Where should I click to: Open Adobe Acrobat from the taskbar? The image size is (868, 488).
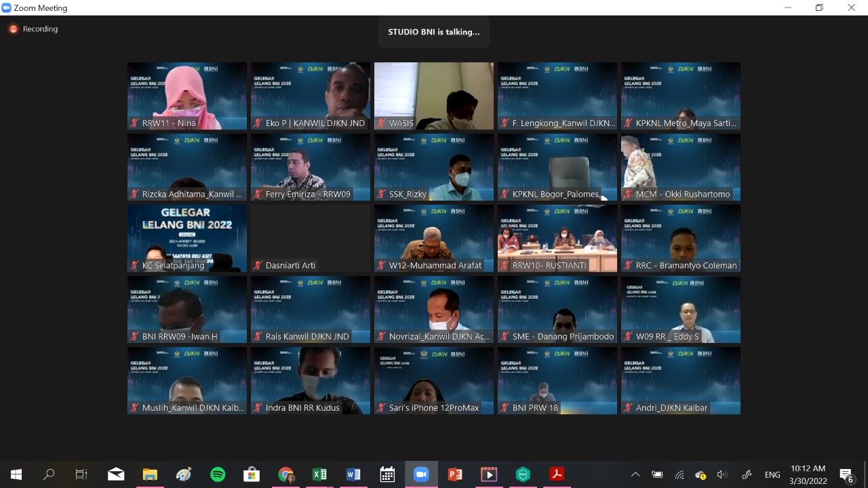557,474
